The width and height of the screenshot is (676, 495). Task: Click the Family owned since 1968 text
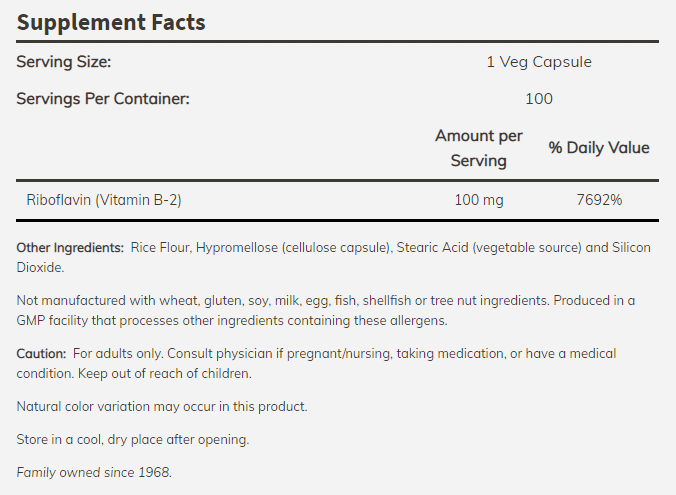pos(94,473)
